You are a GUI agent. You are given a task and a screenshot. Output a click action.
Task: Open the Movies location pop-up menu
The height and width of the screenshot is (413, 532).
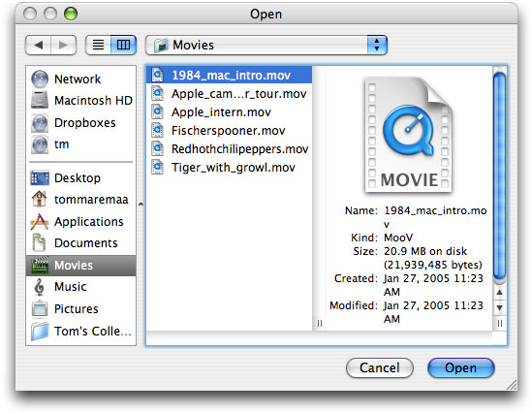[266, 45]
